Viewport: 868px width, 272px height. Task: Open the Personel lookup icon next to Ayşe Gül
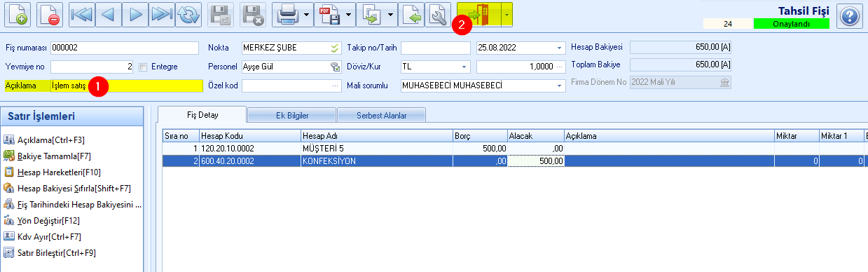click(335, 67)
